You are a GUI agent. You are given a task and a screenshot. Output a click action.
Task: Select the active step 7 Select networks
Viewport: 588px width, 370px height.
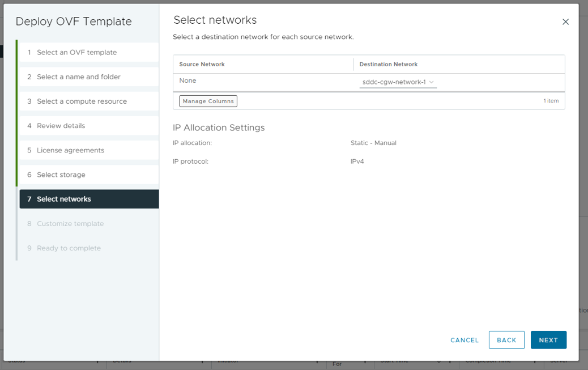click(x=63, y=199)
